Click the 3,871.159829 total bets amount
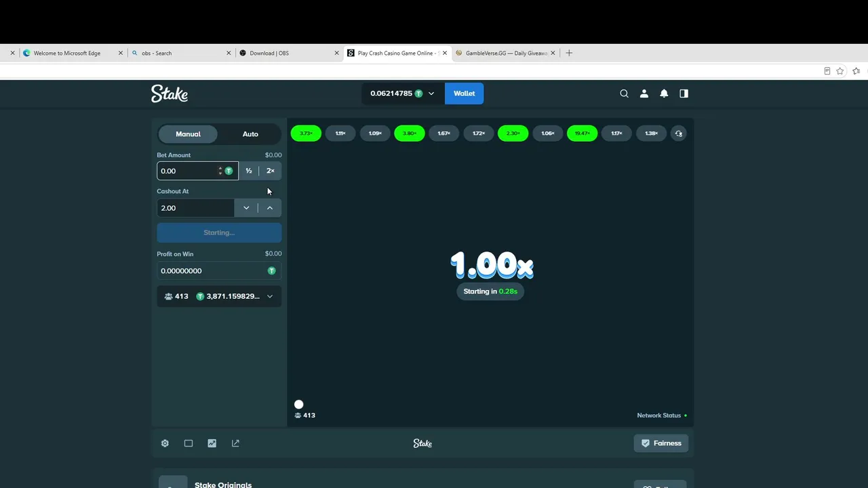The height and width of the screenshot is (488, 868). point(233,296)
